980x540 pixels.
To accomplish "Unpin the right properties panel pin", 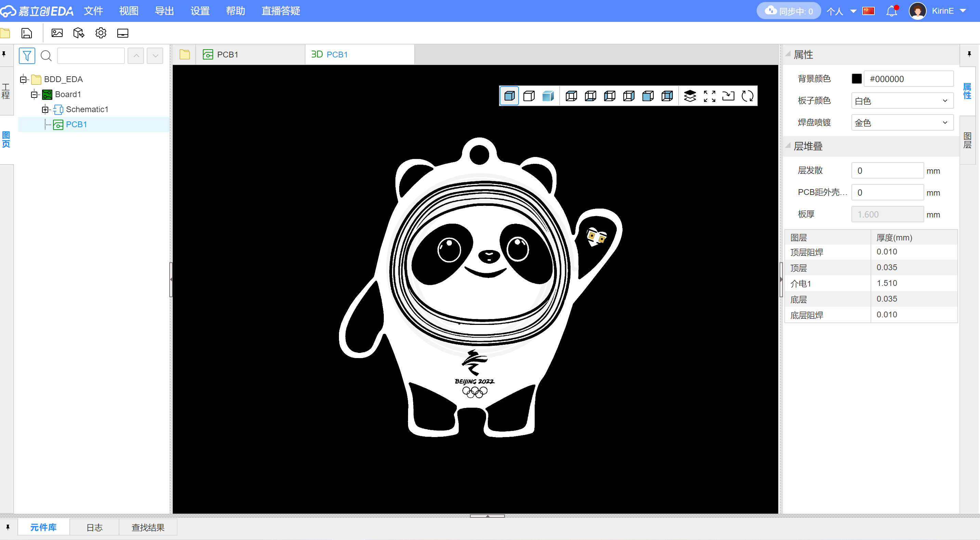I will coord(969,54).
